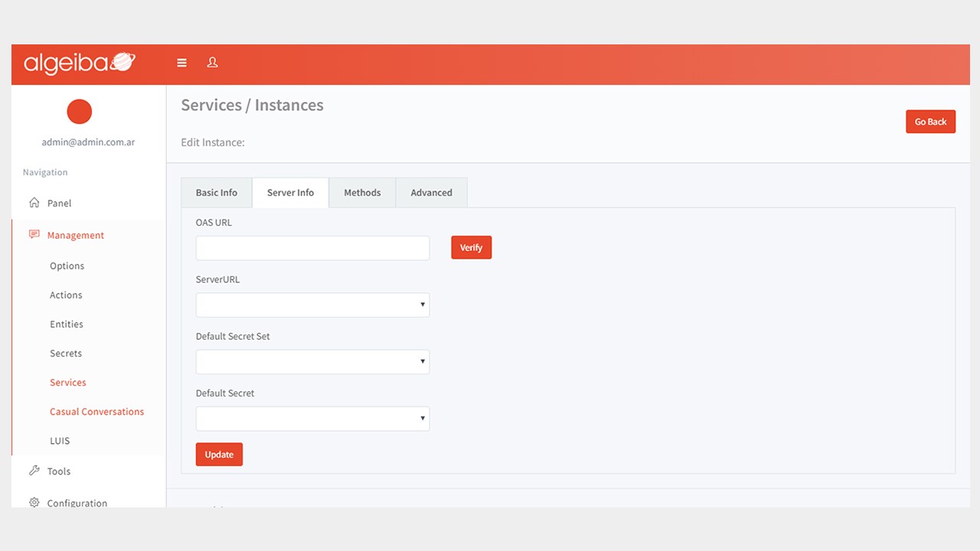Image resolution: width=980 pixels, height=551 pixels.
Task: Click the Panel home icon
Action: point(34,203)
